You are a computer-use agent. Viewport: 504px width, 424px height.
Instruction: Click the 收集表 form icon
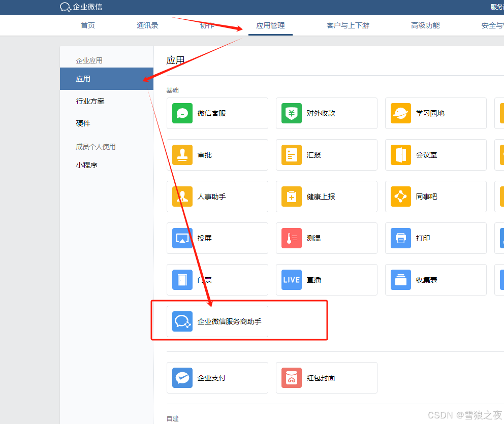click(401, 280)
